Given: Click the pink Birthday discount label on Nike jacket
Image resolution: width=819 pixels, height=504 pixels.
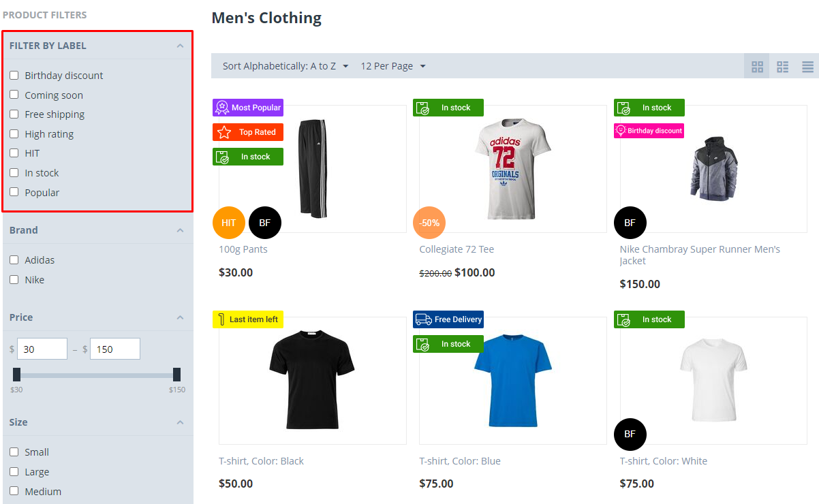Looking at the screenshot, I should click(x=649, y=131).
